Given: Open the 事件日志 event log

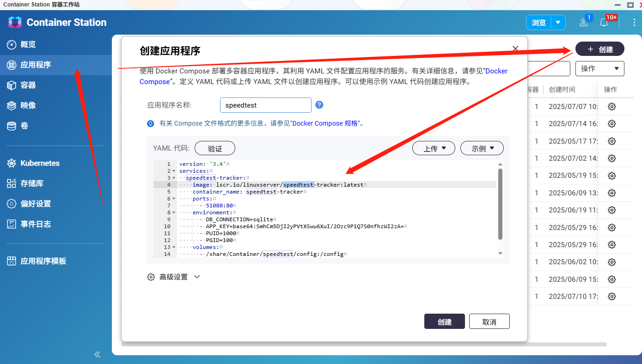Looking at the screenshot, I should click(36, 224).
